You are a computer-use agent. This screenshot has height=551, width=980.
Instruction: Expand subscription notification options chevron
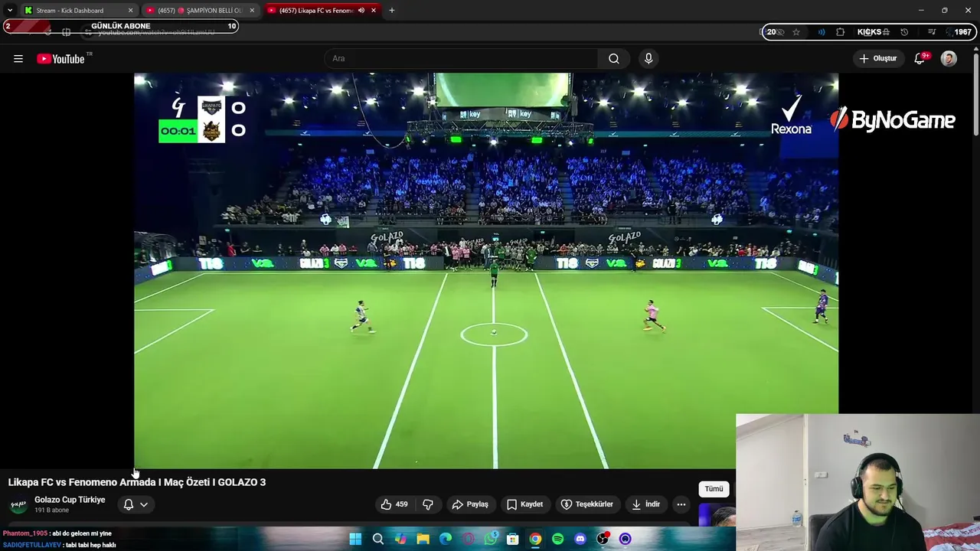144,505
